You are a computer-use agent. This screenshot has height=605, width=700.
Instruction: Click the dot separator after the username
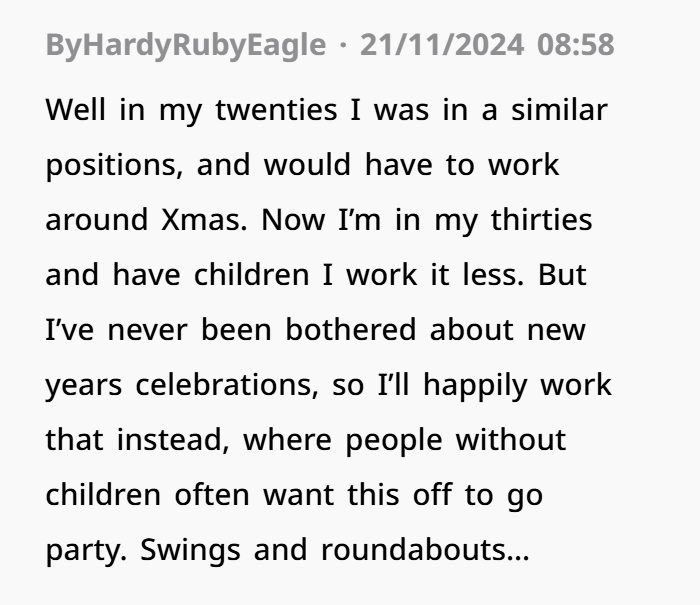click(343, 45)
